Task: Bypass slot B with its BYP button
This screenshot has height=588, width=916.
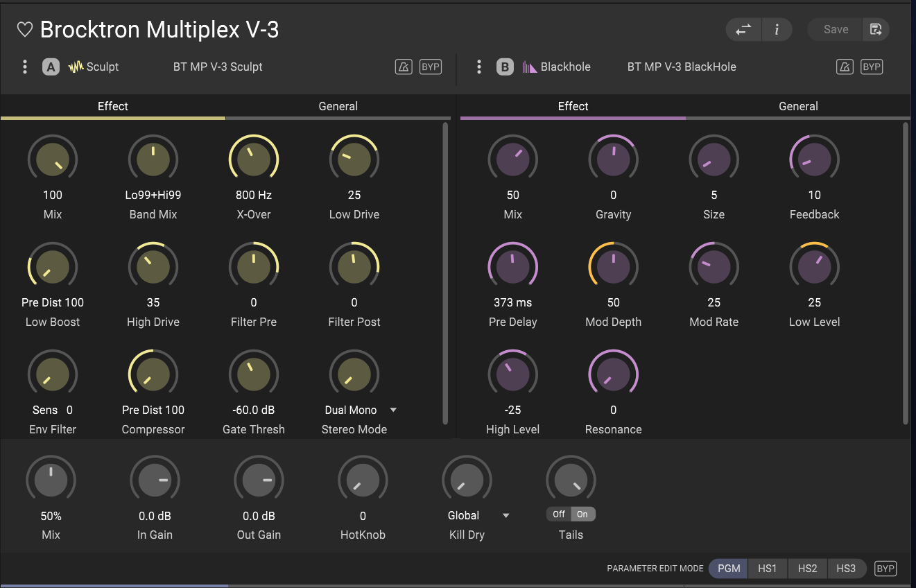Action: (872, 67)
